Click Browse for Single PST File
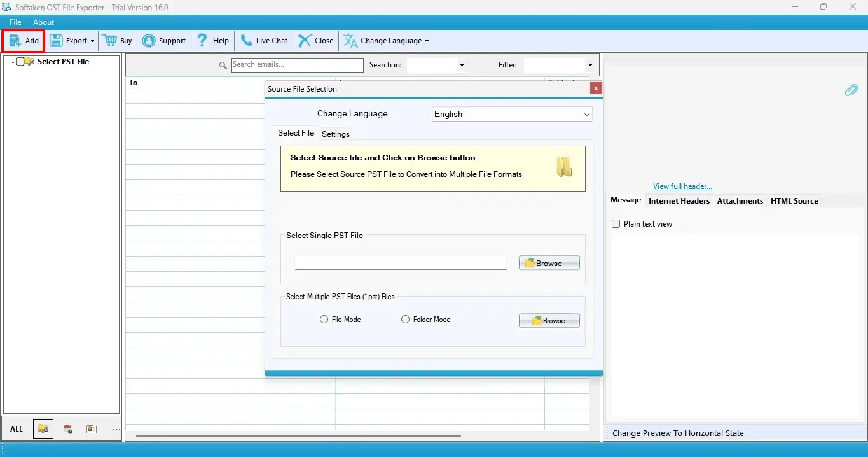This screenshot has height=457, width=868. (549, 263)
